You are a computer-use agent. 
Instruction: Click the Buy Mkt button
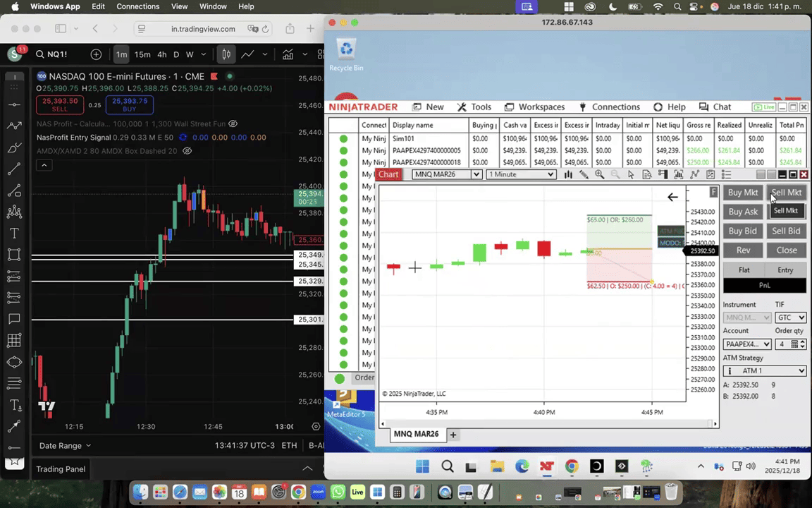click(743, 193)
